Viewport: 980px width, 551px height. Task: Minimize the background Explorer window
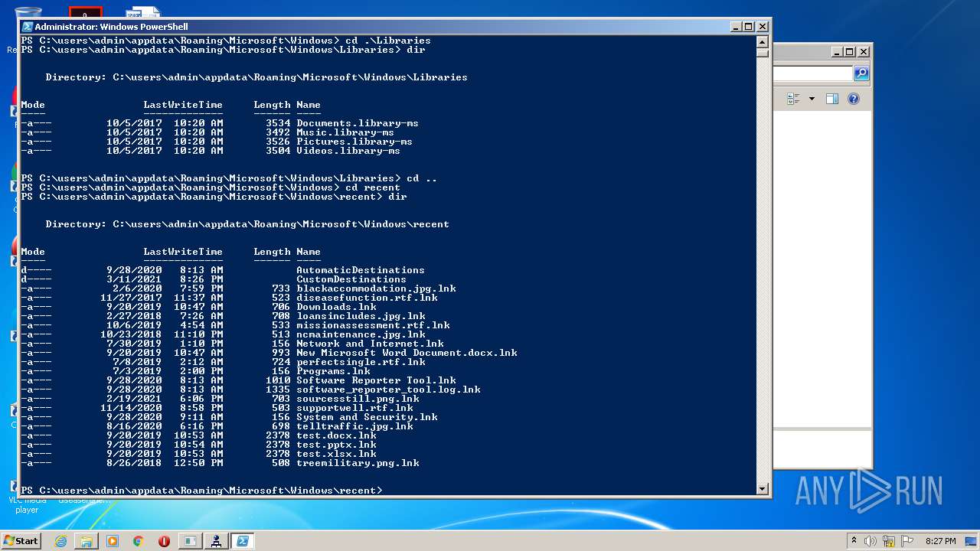click(x=837, y=52)
